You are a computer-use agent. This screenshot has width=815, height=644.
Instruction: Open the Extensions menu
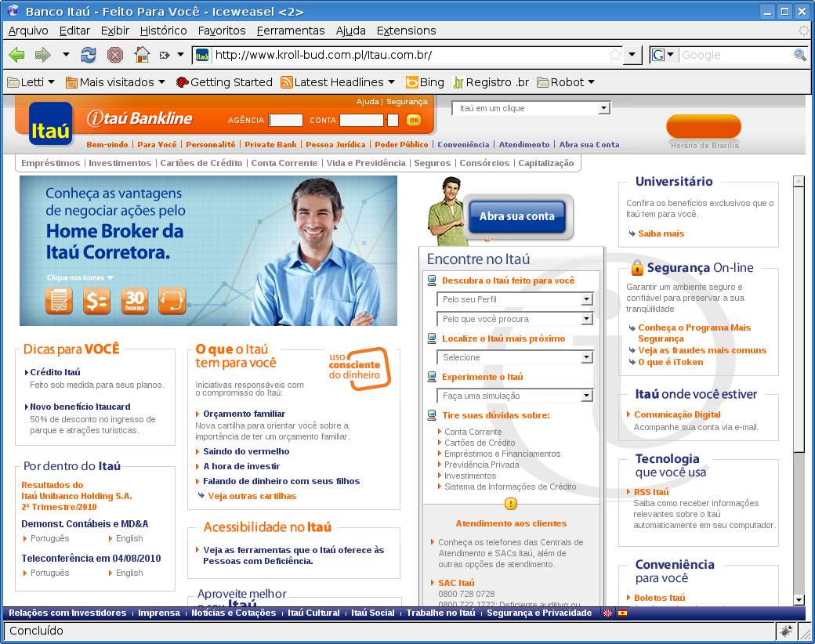click(x=407, y=31)
